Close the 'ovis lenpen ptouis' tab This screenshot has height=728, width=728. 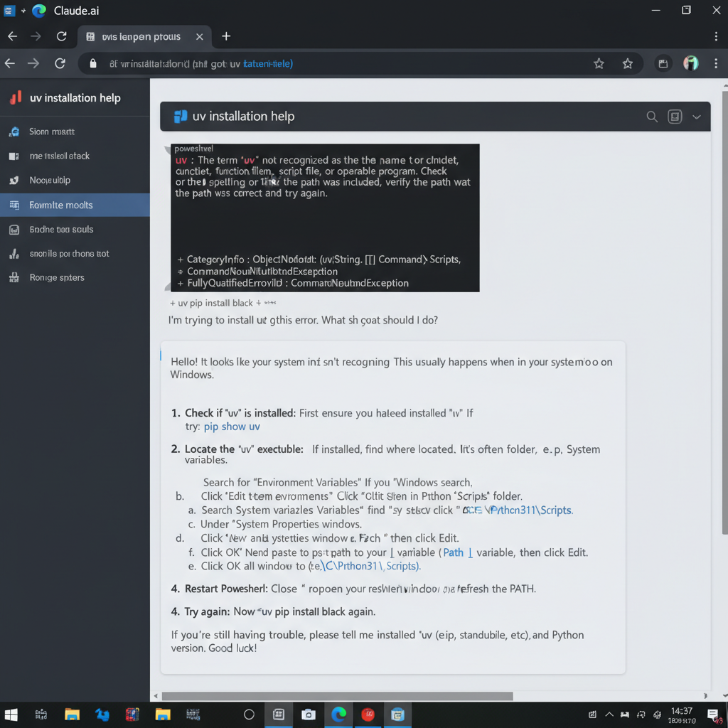pos(200,37)
